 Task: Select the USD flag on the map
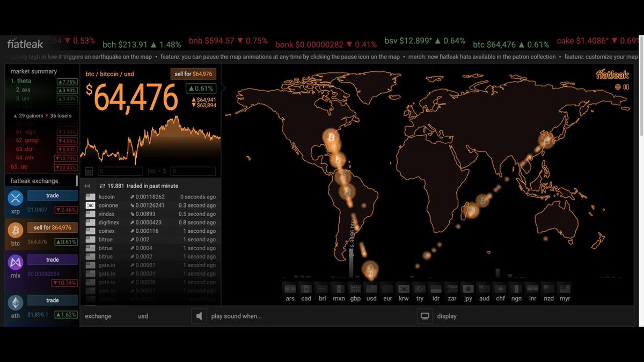pyautogui.click(x=371, y=289)
